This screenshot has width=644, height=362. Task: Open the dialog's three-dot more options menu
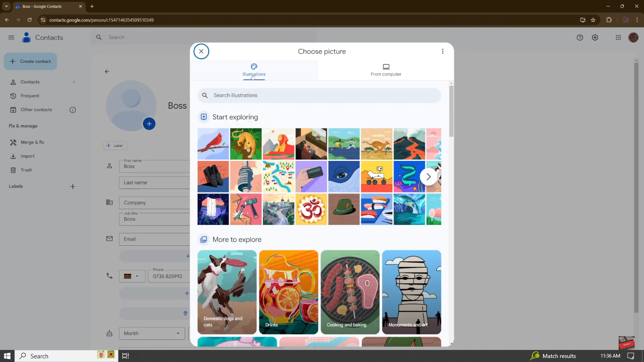tap(442, 51)
